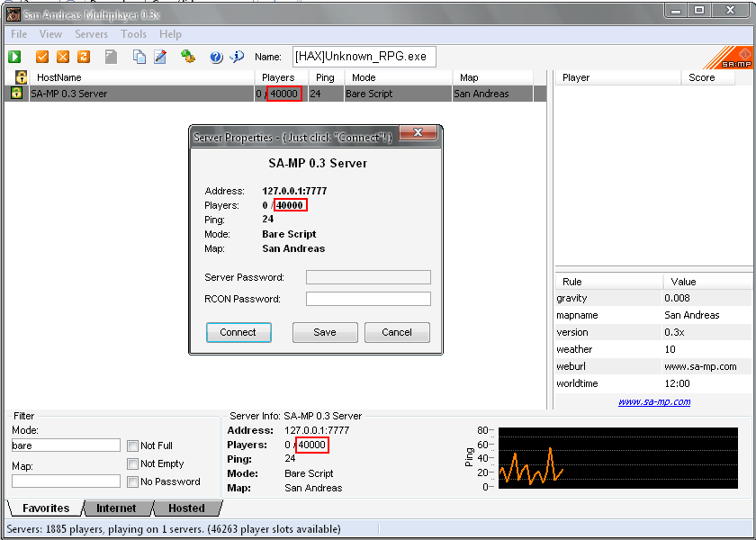This screenshot has width=756, height=540.
Task: Switch to the Internet tab
Action: click(x=116, y=508)
